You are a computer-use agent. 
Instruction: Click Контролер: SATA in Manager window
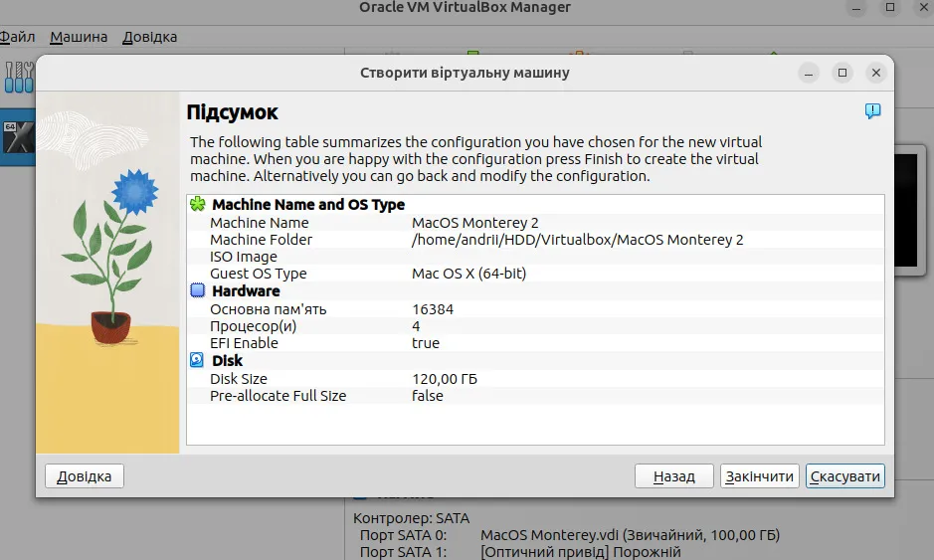click(x=411, y=518)
